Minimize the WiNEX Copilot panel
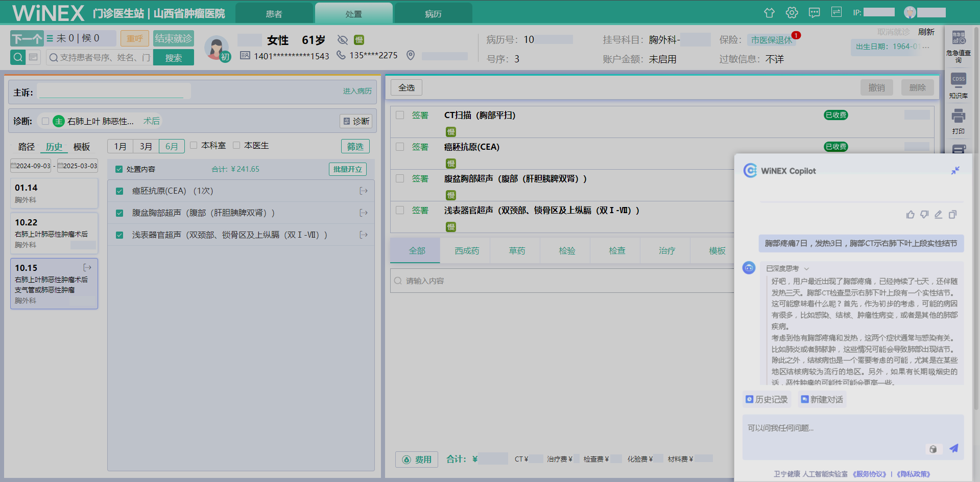Screen dimensions: 980x482 coord(955,171)
